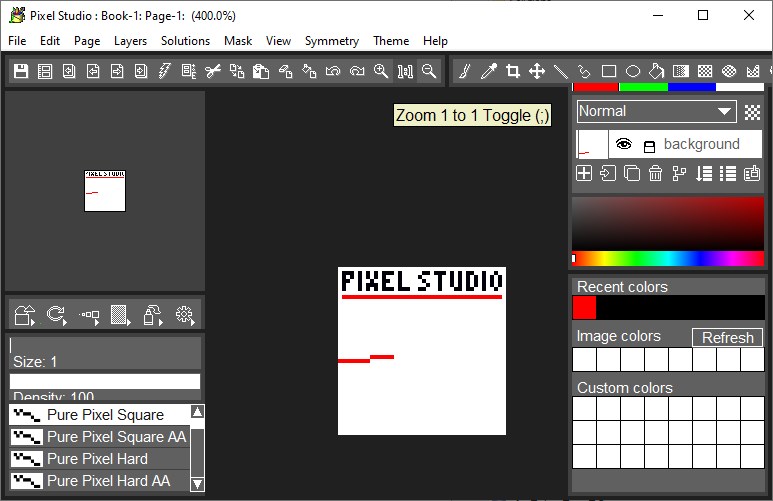Click the add new layer plus icon

point(584,174)
